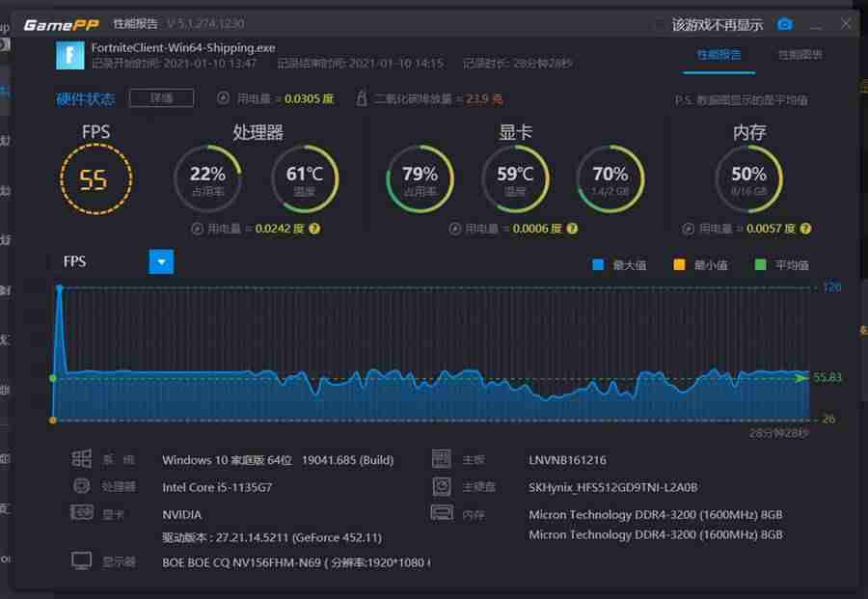The height and width of the screenshot is (599, 868).
Task: Click the second Micron Technology DDR4-3200 row
Action: click(656, 534)
